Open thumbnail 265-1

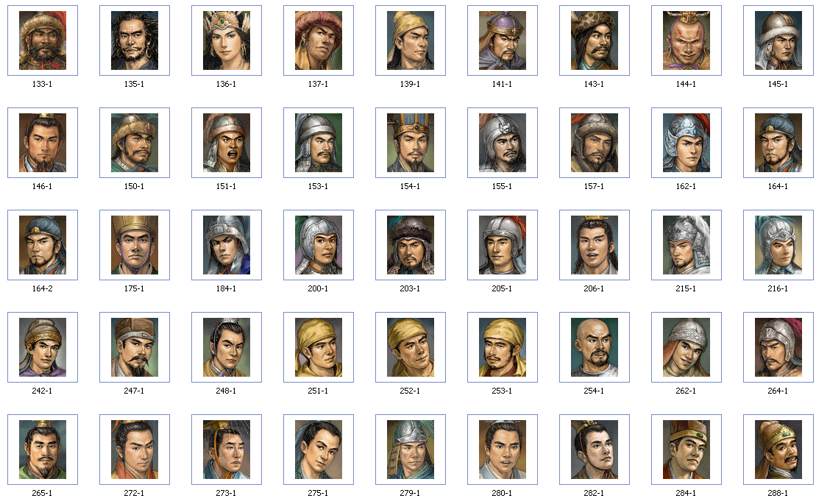43,450
